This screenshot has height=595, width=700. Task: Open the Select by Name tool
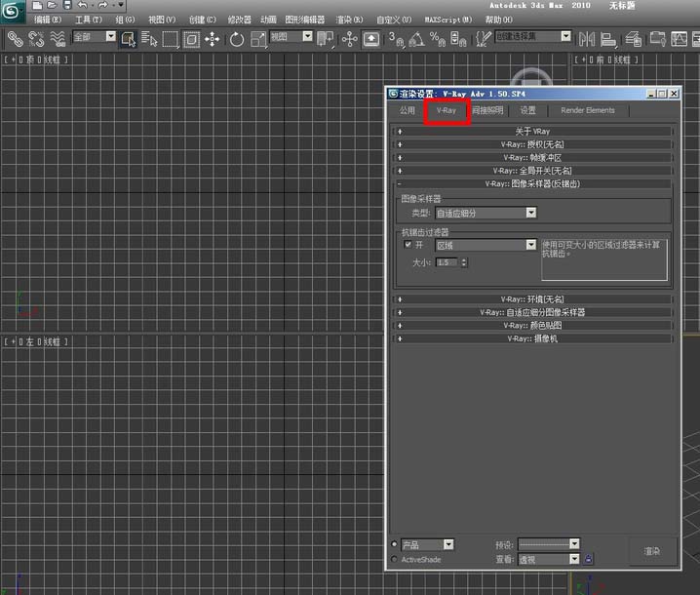coord(149,39)
